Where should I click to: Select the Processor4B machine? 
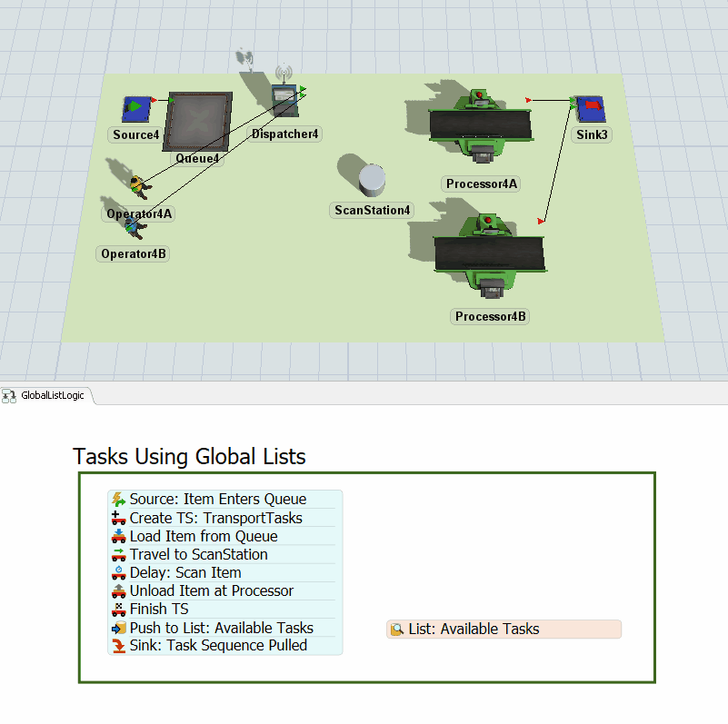[x=489, y=254]
